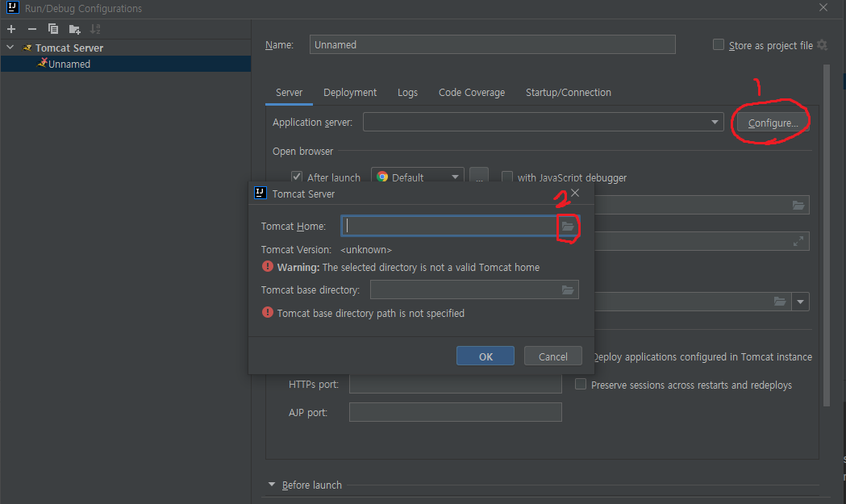Click sort configurations alphabetically icon
This screenshot has width=846, height=504.
coord(95,29)
